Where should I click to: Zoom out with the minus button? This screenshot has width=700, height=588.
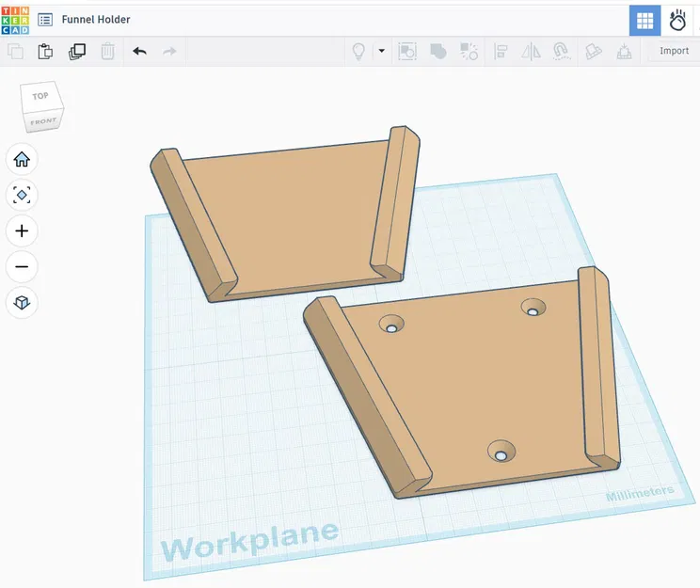click(22, 266)
